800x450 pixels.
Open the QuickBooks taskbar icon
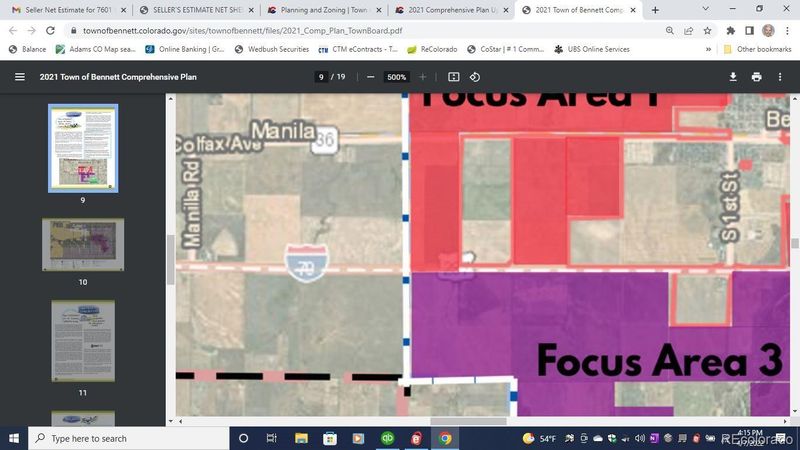point(388,438)
